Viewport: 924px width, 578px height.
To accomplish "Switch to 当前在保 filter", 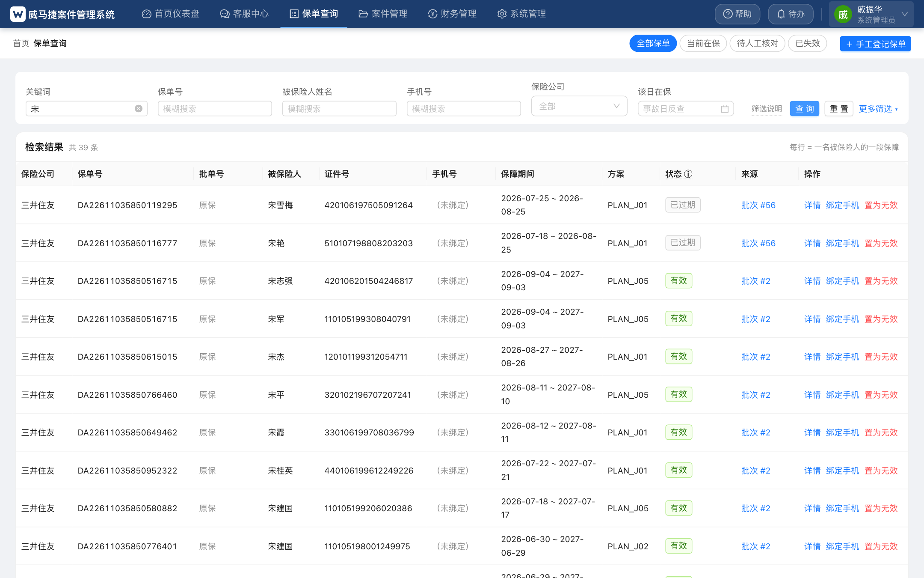I will (x=703, y=43).
